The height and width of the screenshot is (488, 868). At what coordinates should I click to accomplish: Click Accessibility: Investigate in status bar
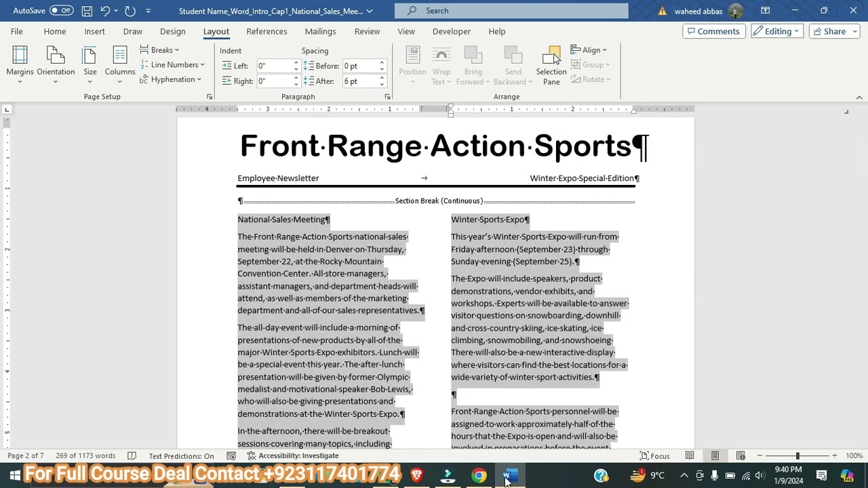click(x=292, y=456)
